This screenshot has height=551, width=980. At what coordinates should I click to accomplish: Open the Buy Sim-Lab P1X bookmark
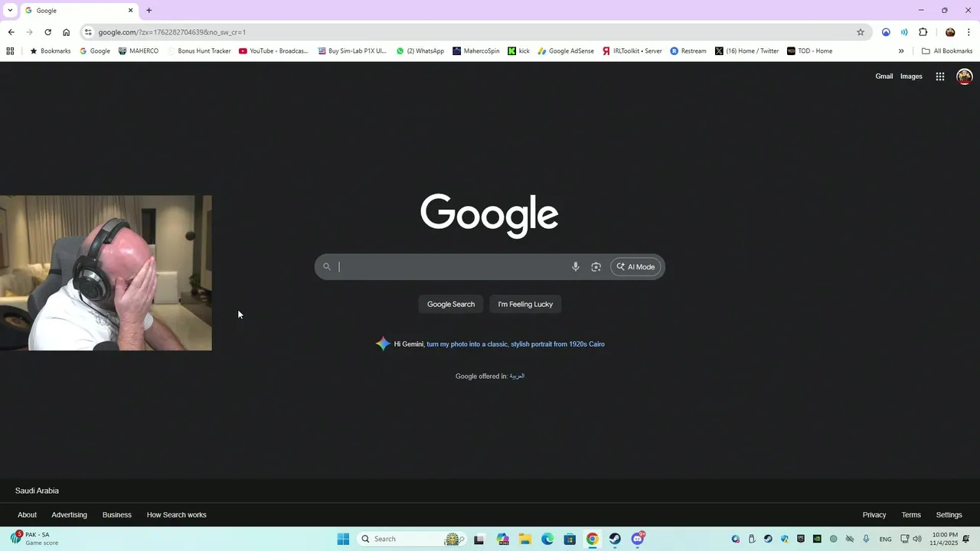click(x=353, y=51)
